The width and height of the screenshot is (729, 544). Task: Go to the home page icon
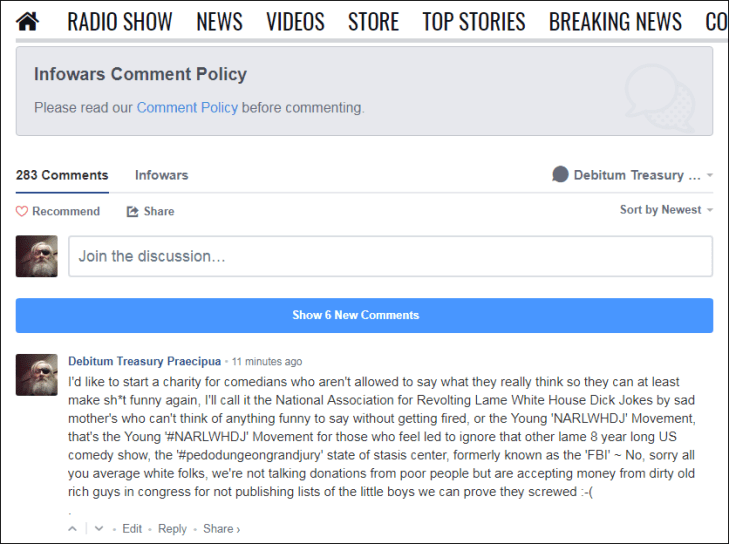(x=28, y=21)
